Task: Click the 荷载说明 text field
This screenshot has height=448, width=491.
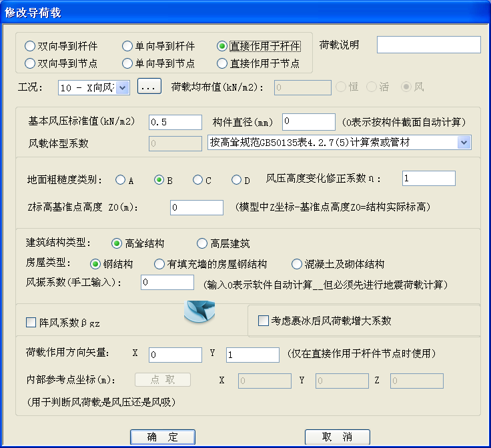Action: pyautogui.click(x=429, y=45)
